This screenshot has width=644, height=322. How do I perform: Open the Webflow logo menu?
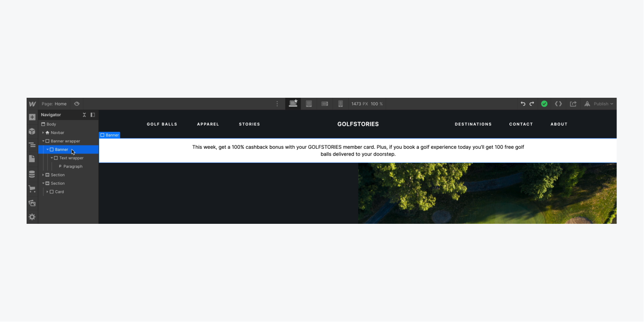32,104
